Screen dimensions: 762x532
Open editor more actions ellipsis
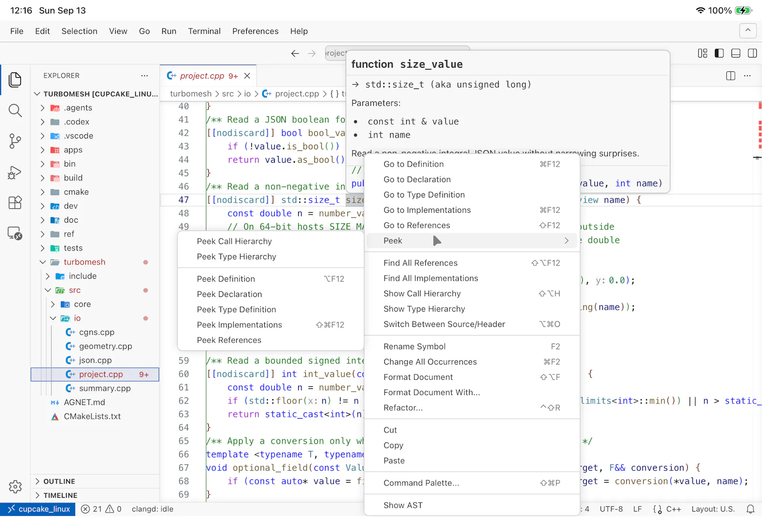(747, 76)
